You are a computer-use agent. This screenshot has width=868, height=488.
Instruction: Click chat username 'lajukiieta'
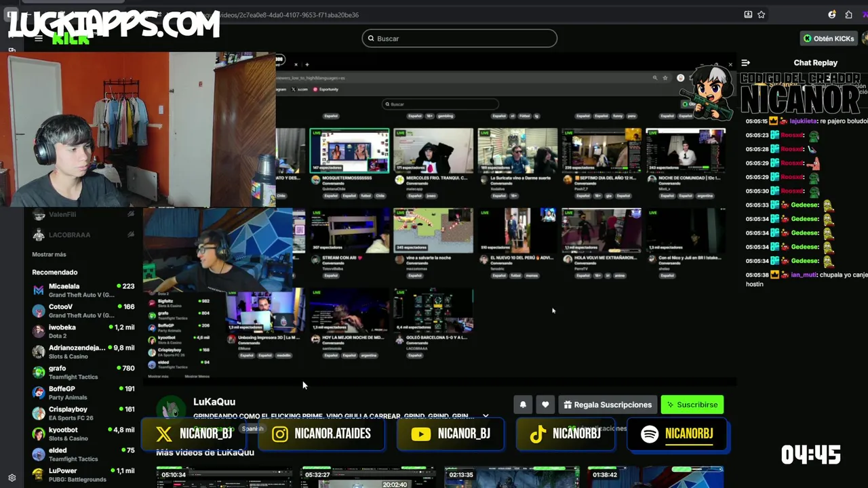(x=802, y=121)
